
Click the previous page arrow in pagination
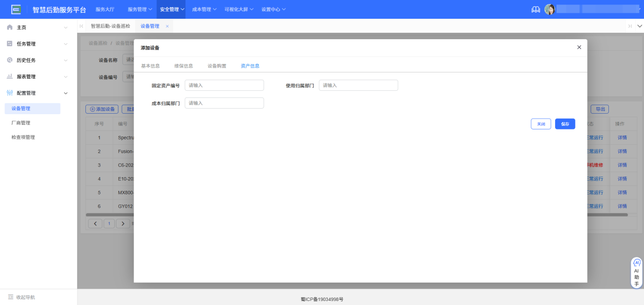[x=95, y=223]
